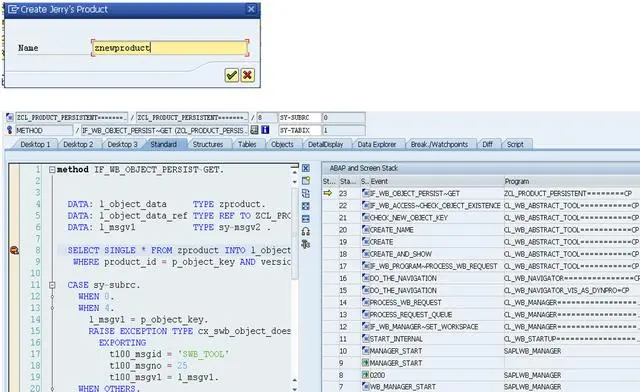Select the Standard tab
The image size is (640, 392).
tap(164, 144)
